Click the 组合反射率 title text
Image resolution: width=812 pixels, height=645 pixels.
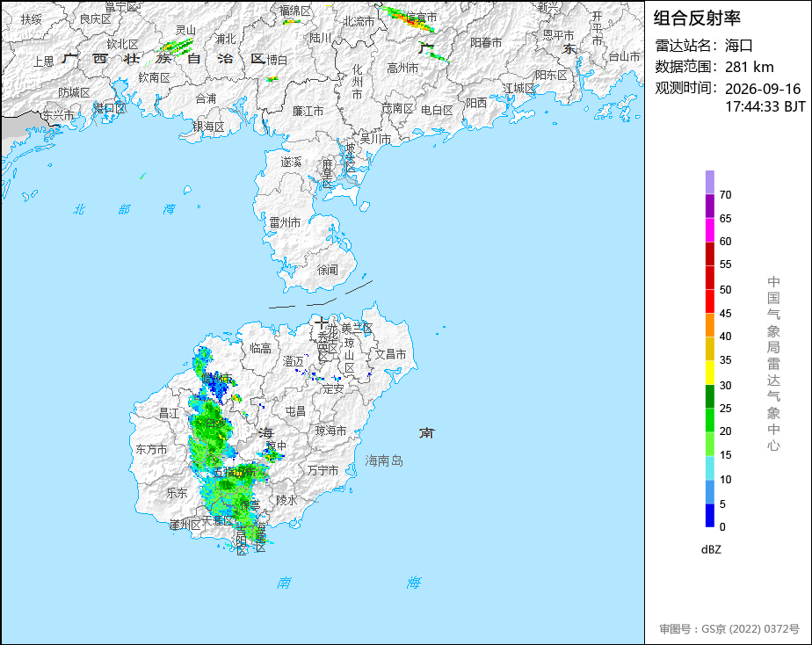click(x=697, y=18)
